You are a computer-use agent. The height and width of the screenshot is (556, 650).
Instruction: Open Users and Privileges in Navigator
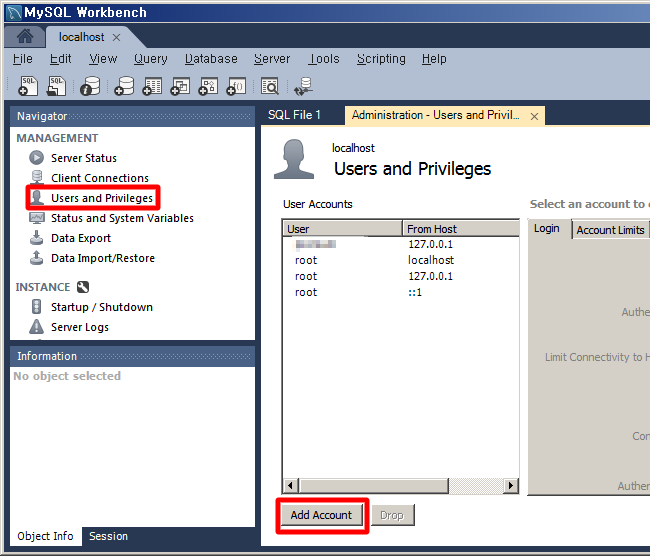pos(102,198)
